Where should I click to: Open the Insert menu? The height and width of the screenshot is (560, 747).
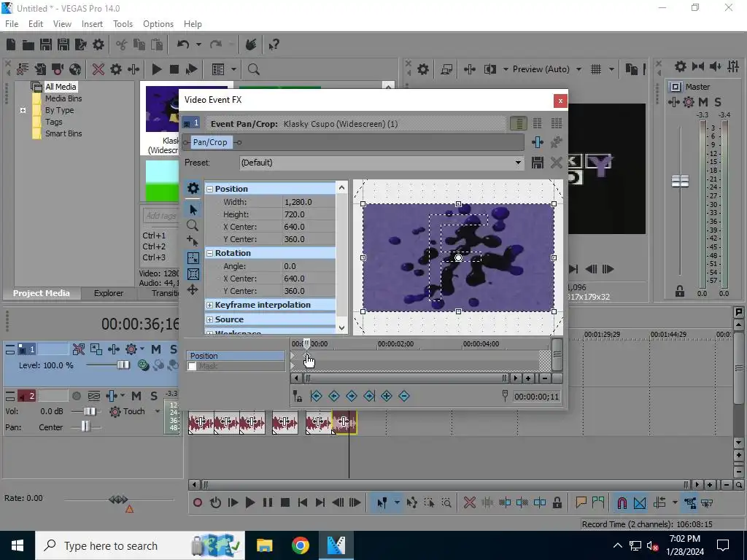pyautogui.click(x=92, y=24)
